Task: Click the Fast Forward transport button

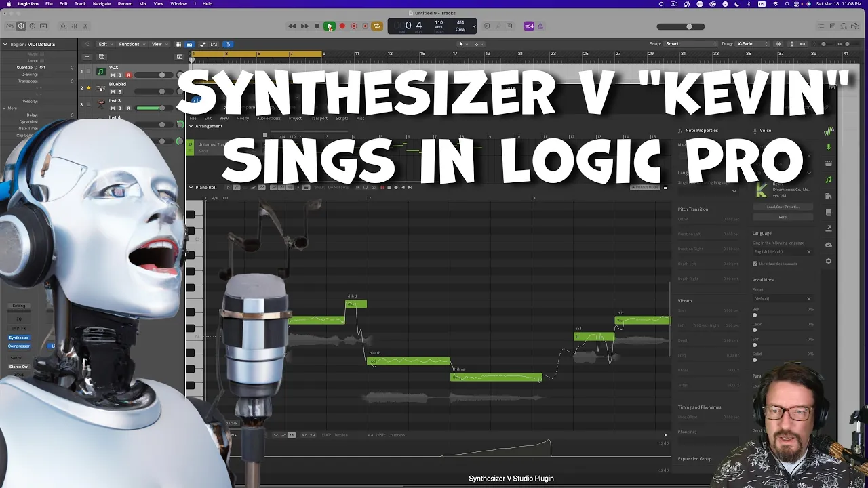Action: [x=304, y=26]
